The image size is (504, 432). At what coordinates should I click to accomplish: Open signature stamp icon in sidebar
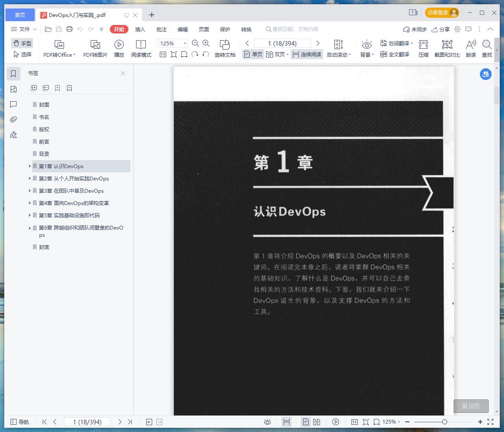click(14, 135)
